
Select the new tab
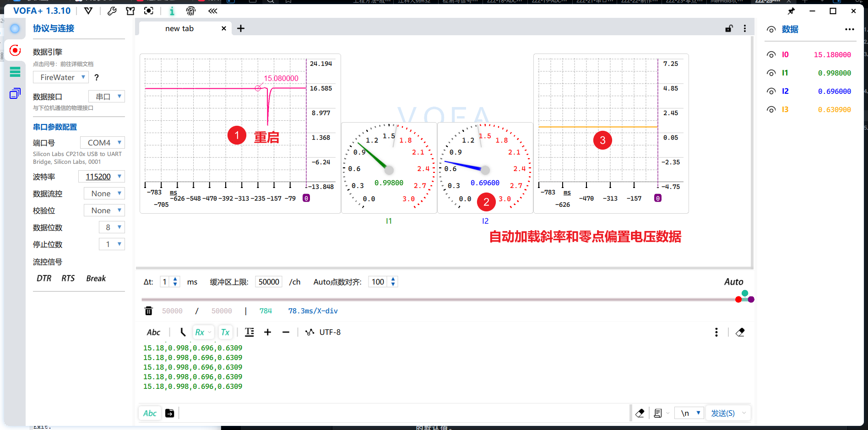pos(179,28)
